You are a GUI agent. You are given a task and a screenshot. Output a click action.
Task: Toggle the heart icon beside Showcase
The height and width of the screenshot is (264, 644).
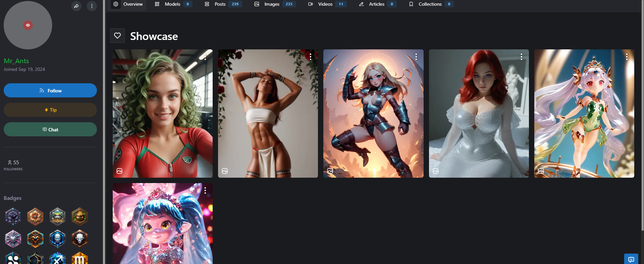[117, 36]
